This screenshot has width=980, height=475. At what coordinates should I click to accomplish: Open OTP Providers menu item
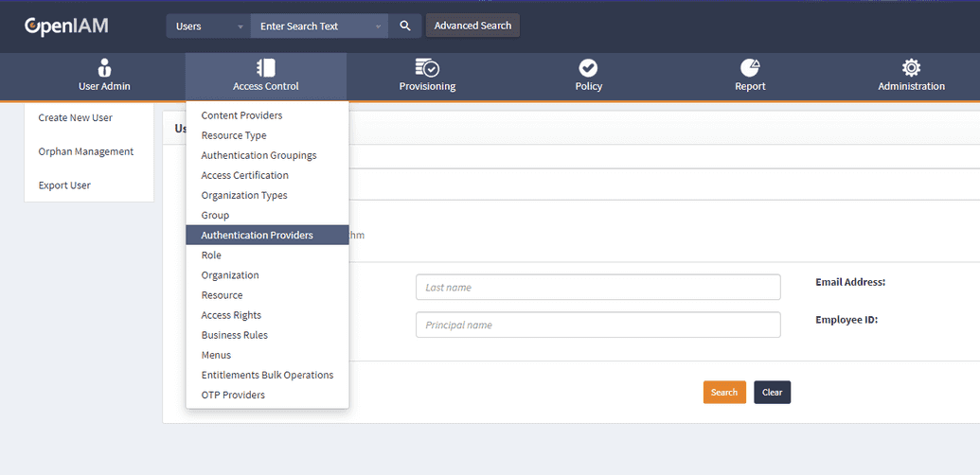(x=233, y=395)
